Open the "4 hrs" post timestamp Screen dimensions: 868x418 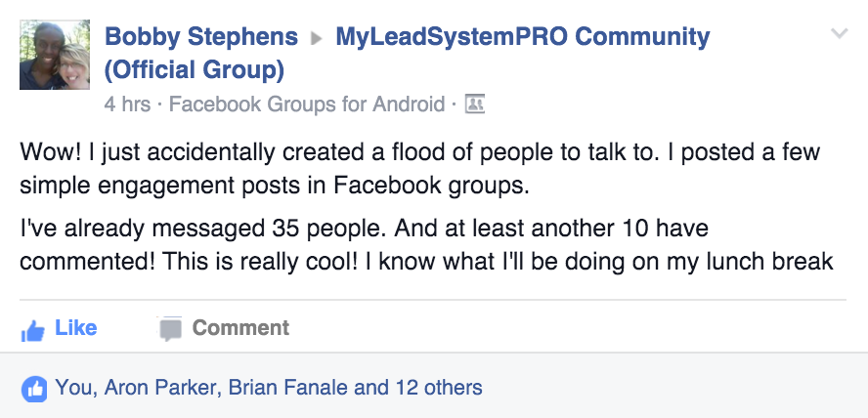click(127, 104)
